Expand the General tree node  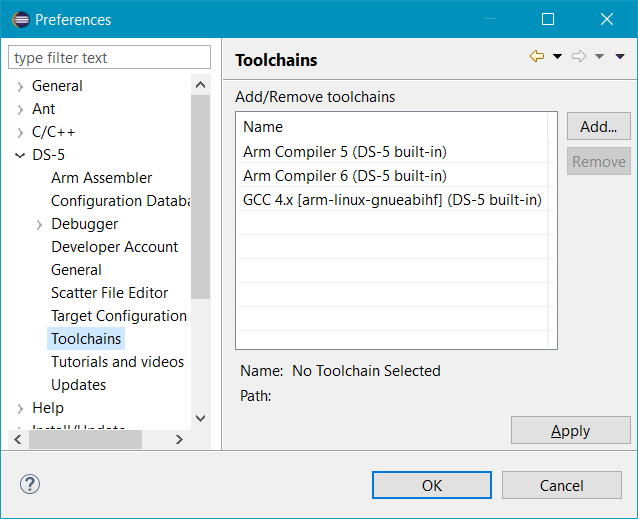pyautogui.click(x=20, y=87)
